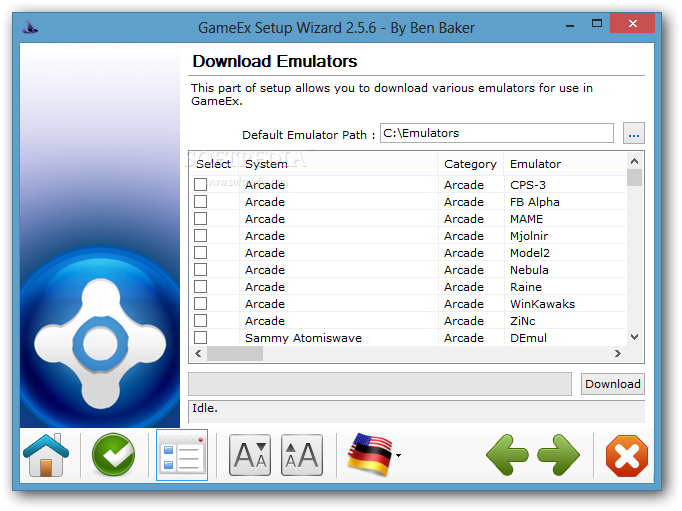Click the green checkmark verify icon

pyautogui.click(x=114, y=454)
